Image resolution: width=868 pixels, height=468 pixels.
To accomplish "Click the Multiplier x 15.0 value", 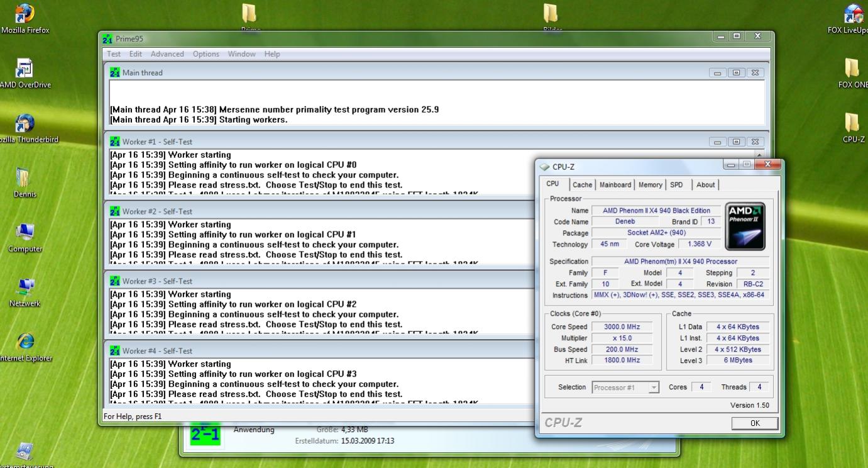I will pos(621,338).
